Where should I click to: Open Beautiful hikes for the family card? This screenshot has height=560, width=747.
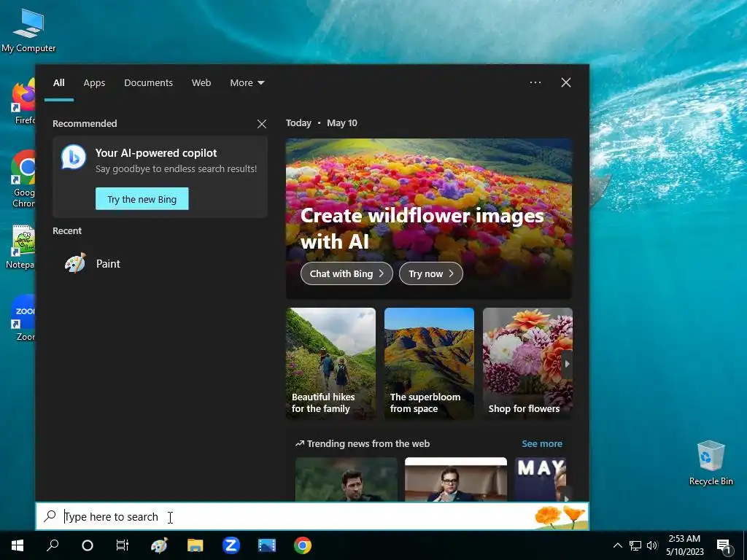coord(330,363)
